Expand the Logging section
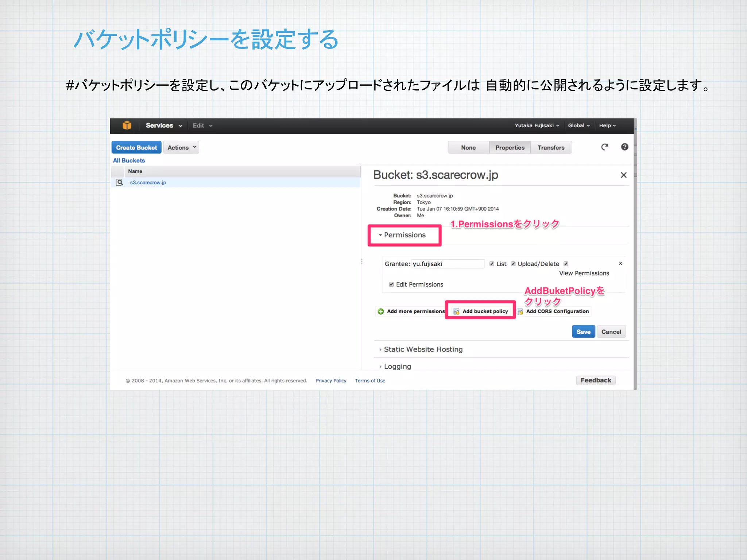 point(395,366)
